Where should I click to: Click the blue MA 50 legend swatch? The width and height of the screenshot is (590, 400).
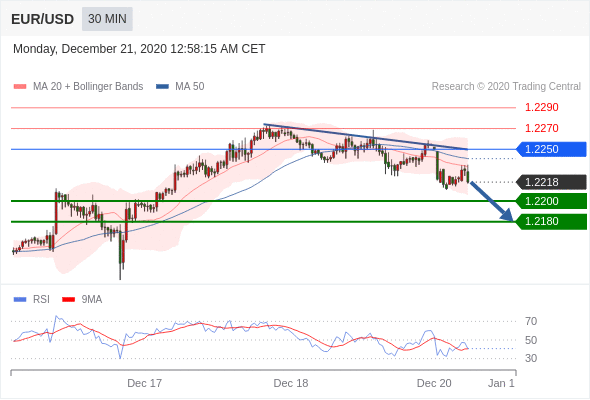tap(163, 87)
